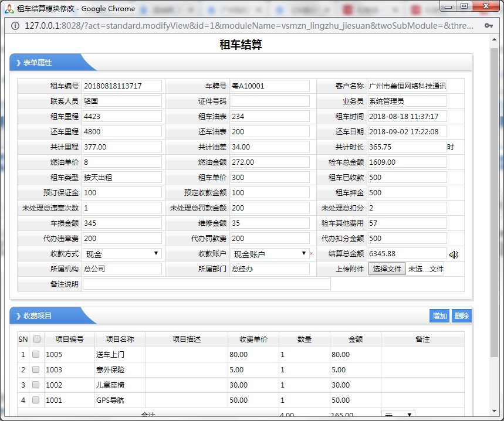504x421 pixels.
Task: Click the 备注说明 input field
Action: (x=207, y=284)
